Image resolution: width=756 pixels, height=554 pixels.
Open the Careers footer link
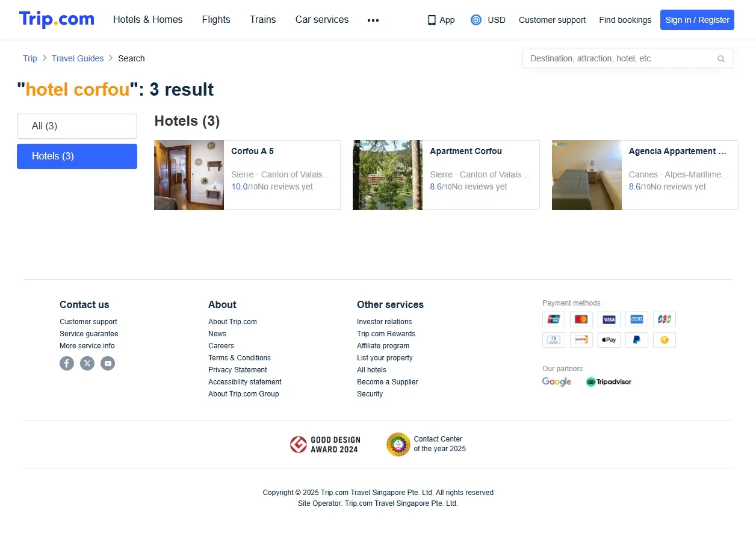[221, 346]
